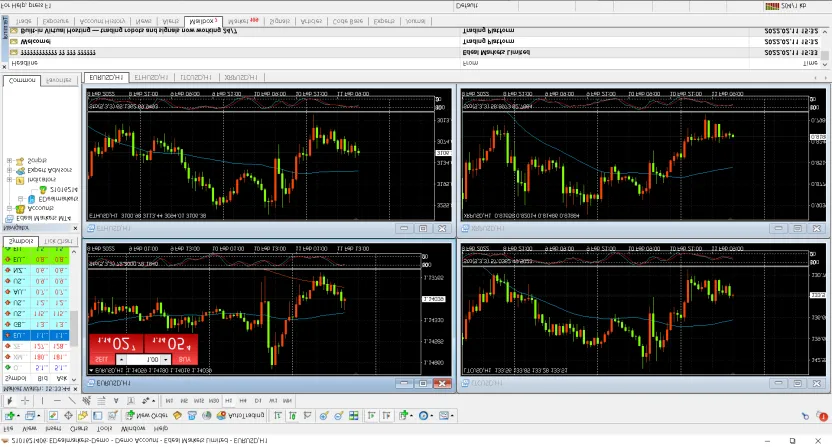Click the red notification icon at far right
The image size is (833, 447).
[x=823, y=416]
